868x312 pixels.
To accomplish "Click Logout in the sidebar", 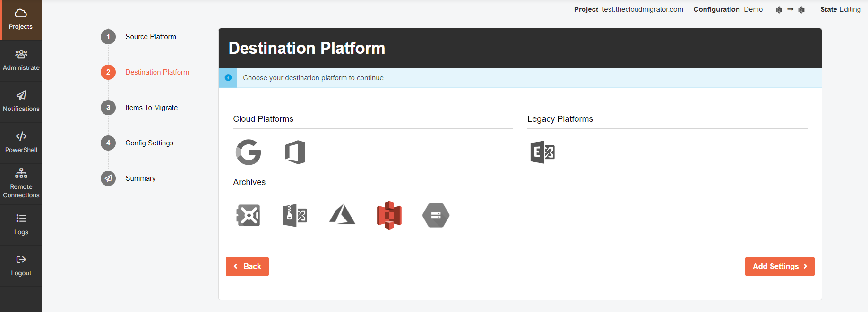I will coord(21,266).
